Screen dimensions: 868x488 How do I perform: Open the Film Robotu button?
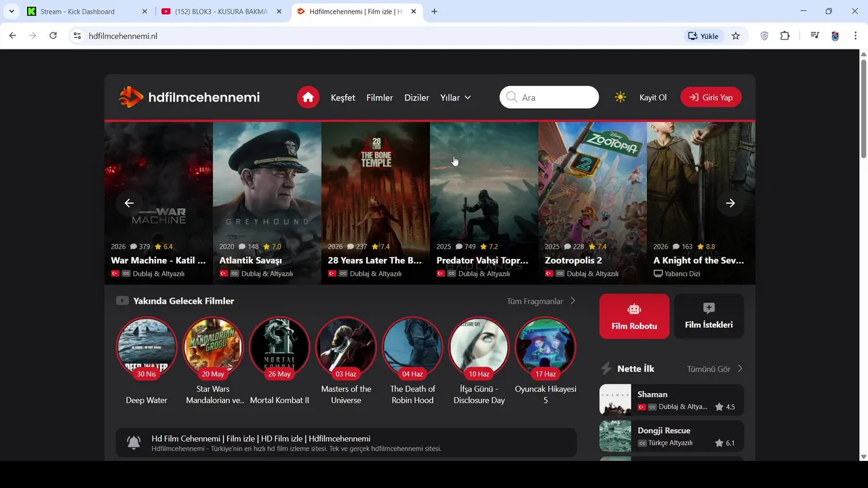pyautogui.click(x=634, y=317)
